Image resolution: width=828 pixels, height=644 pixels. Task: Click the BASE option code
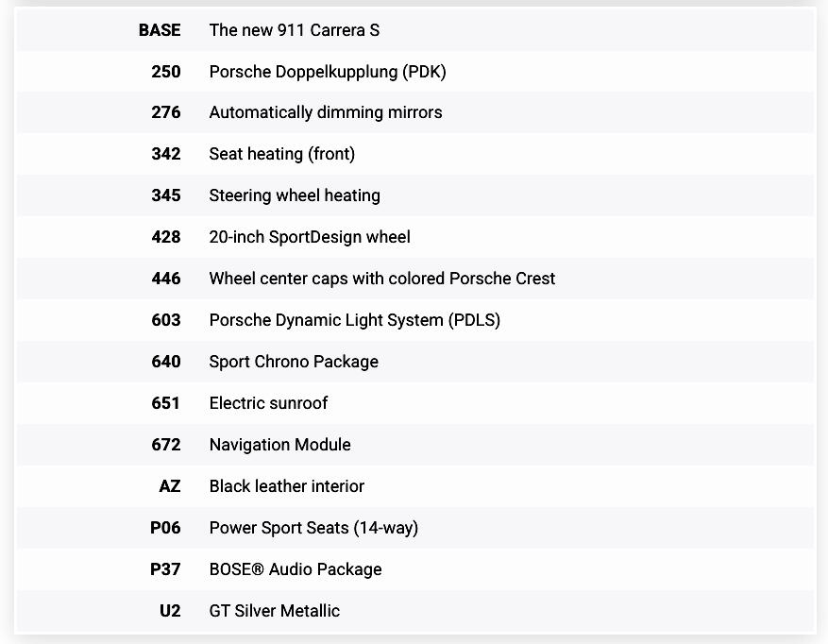(x=160, y=30)
